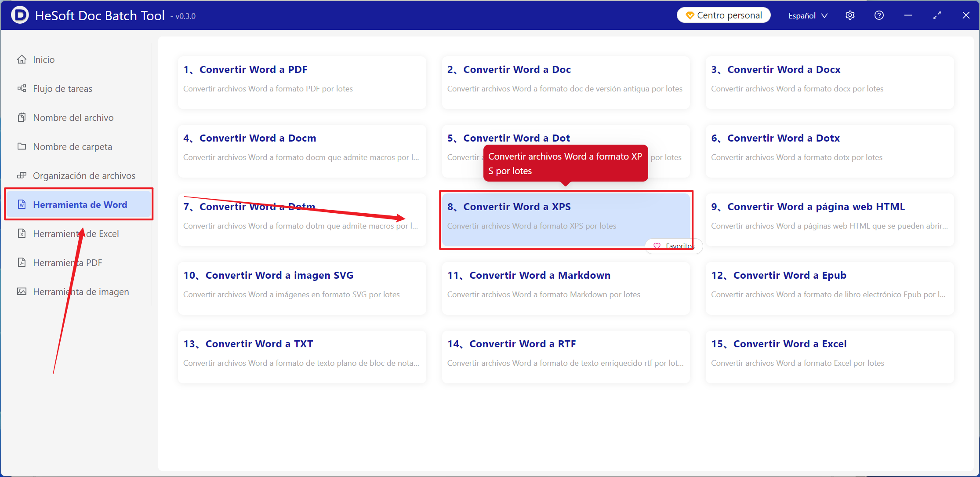Click the Herramienta de Excel sheet icon
The image size is (980, 477).
pos(22,233)
